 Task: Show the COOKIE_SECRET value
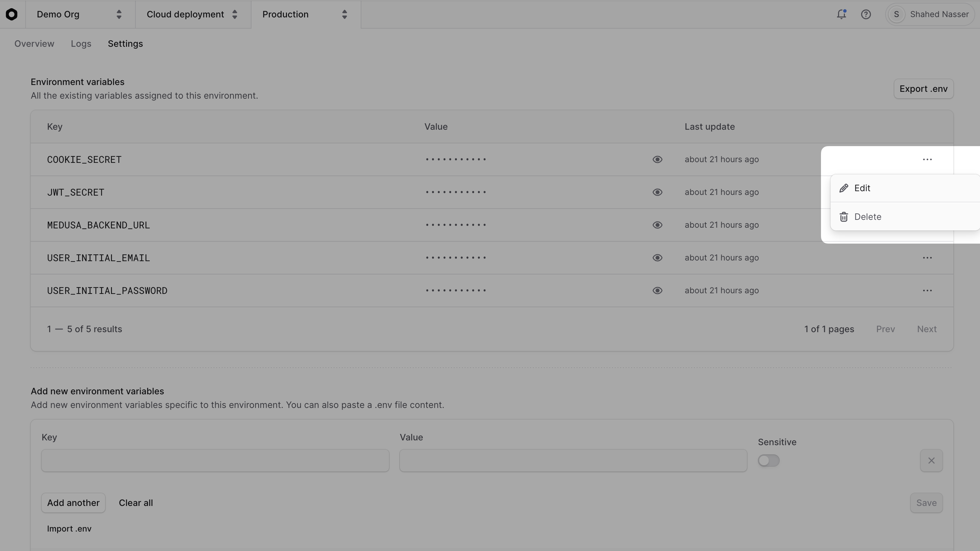click(x=658, y=159)
